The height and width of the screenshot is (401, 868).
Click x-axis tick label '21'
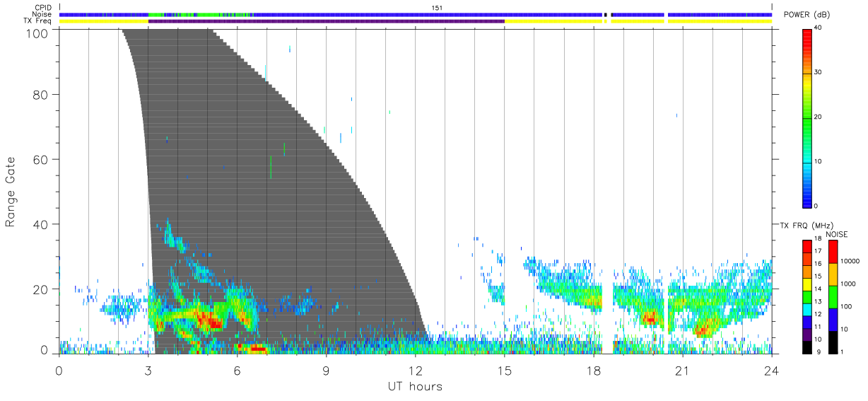[682, 370]
